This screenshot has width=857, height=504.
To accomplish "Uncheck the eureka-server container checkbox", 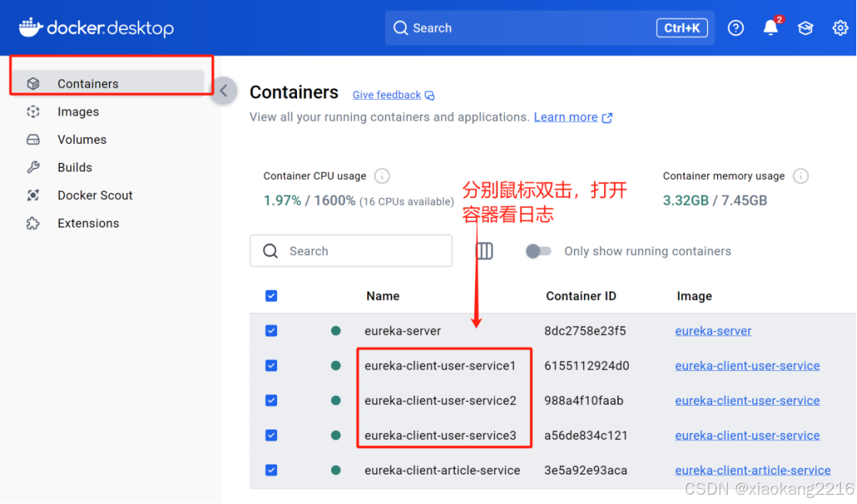I will [271, 330].
